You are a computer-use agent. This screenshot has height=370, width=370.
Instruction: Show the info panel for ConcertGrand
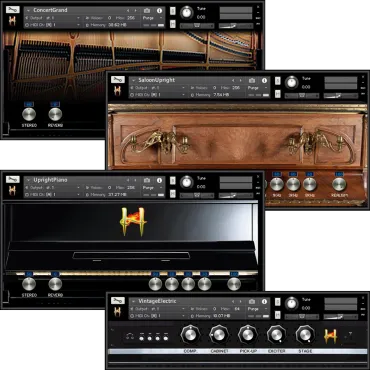point(159,11)
